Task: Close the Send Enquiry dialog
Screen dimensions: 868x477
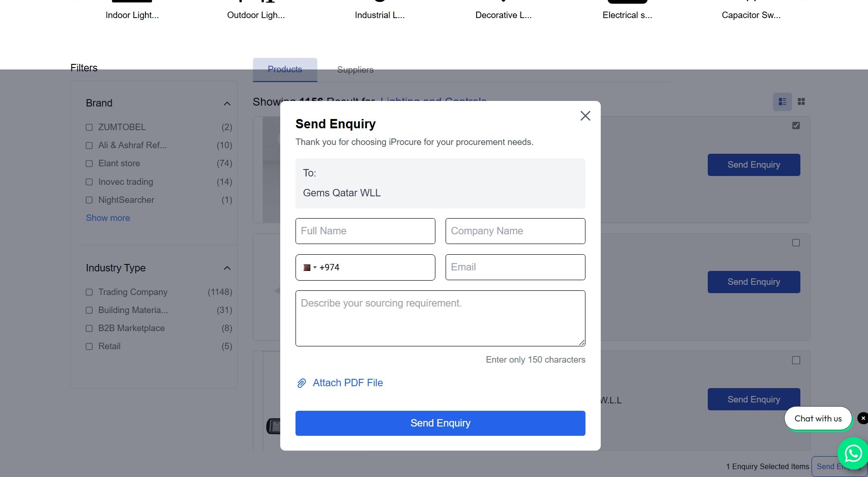Action: 585,116
